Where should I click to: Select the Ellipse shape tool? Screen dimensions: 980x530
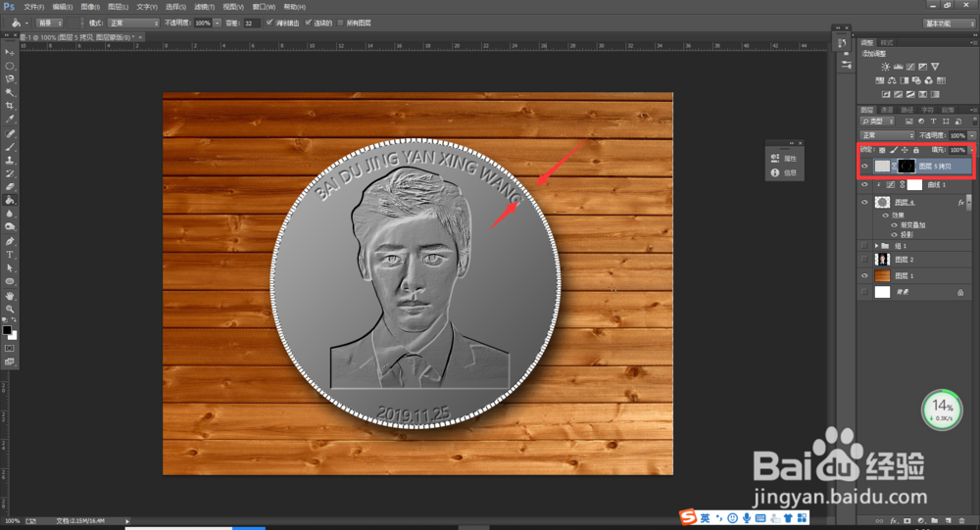[10, 281]
